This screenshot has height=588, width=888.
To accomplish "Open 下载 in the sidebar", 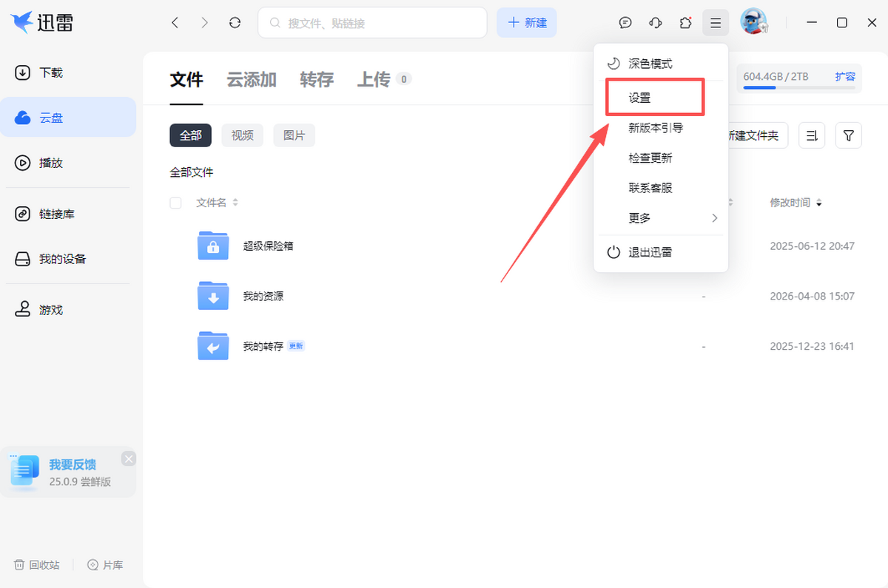I will coord(68,72).
